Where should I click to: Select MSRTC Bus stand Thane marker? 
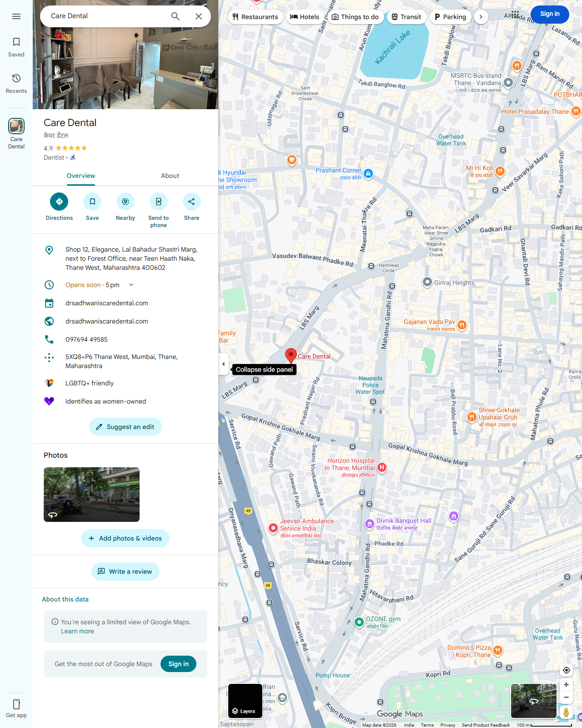point(508,82)
